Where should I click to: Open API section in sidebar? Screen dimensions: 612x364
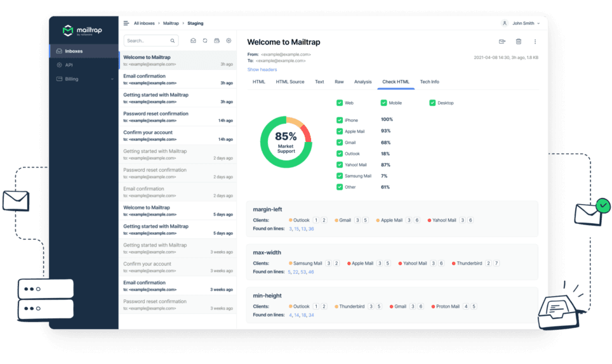click(x=84, y=65)
